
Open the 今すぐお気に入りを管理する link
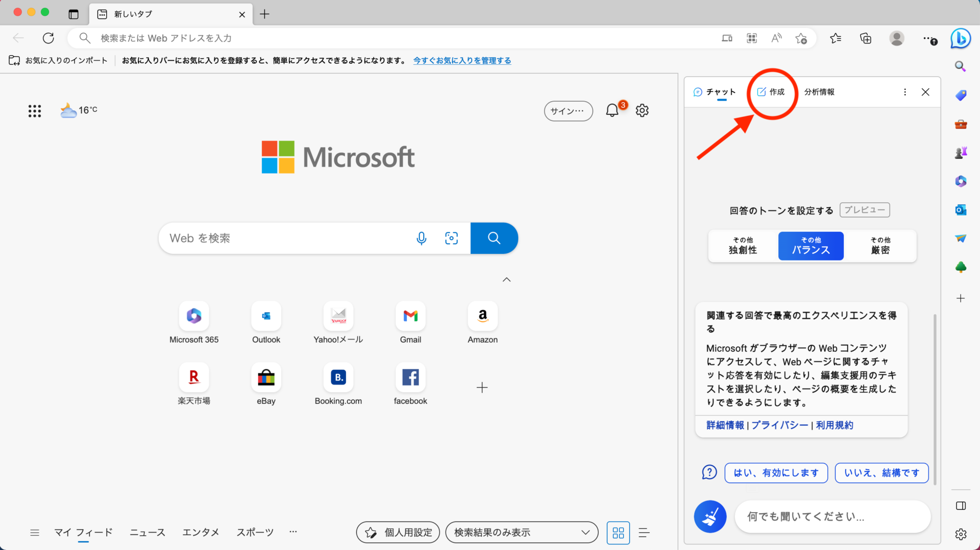(x=462, y=60)
